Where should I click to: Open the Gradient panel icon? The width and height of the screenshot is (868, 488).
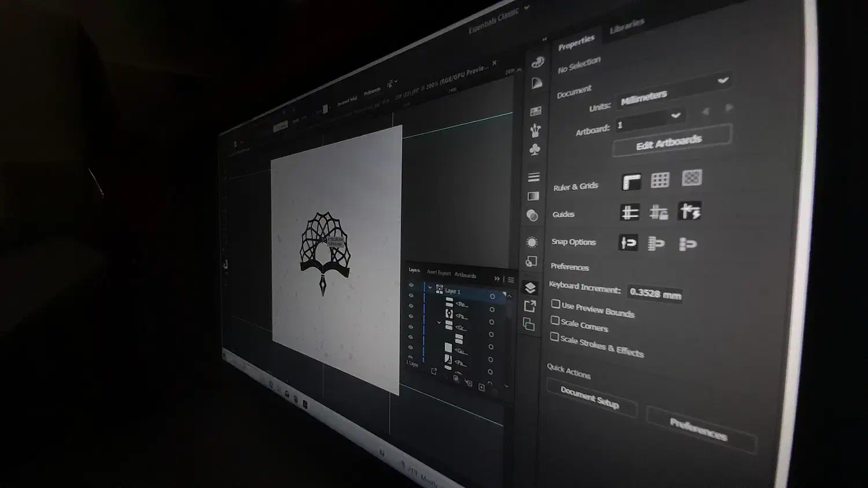click(x=533, y=196)
